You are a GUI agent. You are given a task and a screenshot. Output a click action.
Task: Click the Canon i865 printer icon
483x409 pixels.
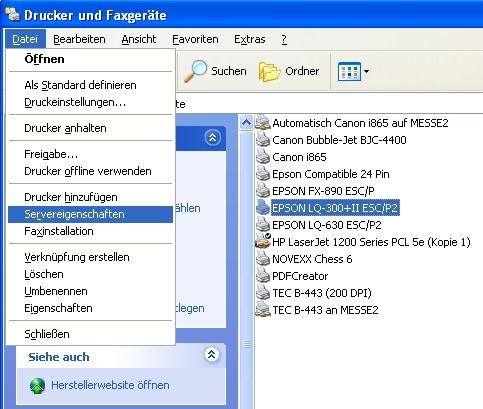[263, 157]
